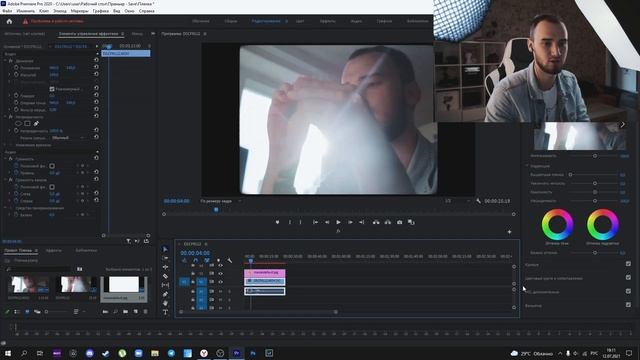Open program monitor settings wrench
Screen dimensions: 640x360
click(x=478, y=201)
